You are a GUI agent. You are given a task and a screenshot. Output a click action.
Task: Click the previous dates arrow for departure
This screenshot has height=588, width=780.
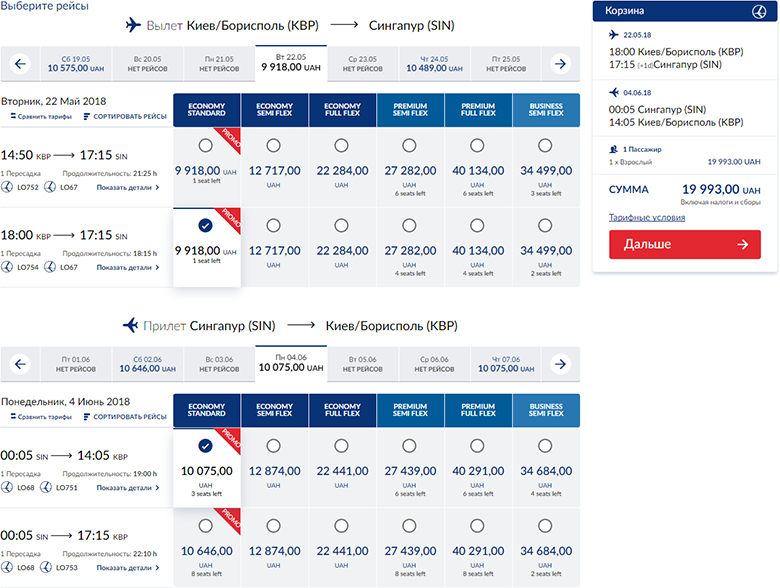(x=20, y=64)
